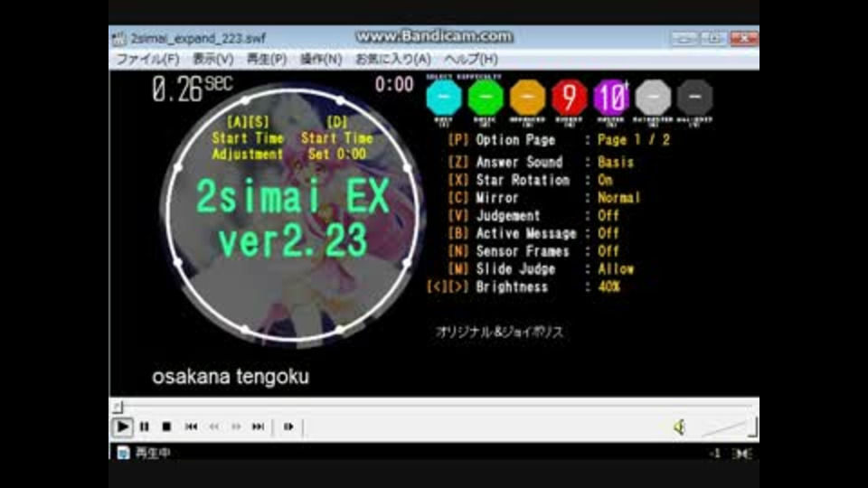This screenshot has width=868, height=488.
Task: Select the light gray difficulty octagon
Action: click(653, 97)
